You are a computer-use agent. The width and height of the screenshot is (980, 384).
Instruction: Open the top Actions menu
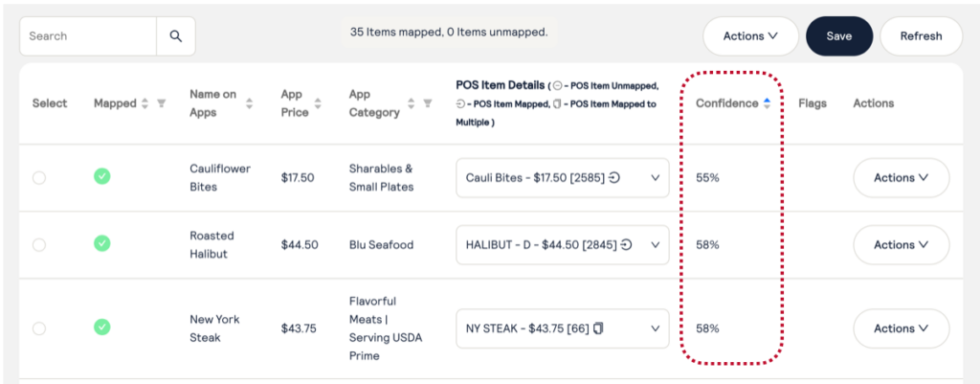[750, 36]
